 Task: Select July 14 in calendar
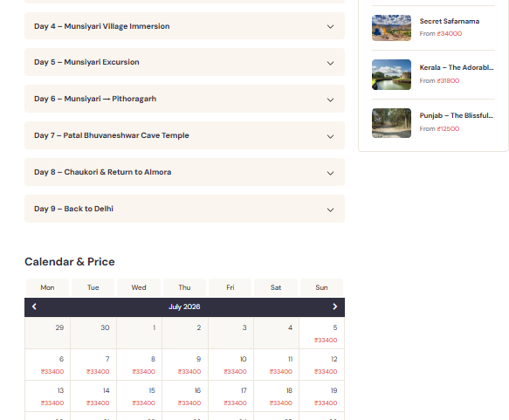click(93, 396)
